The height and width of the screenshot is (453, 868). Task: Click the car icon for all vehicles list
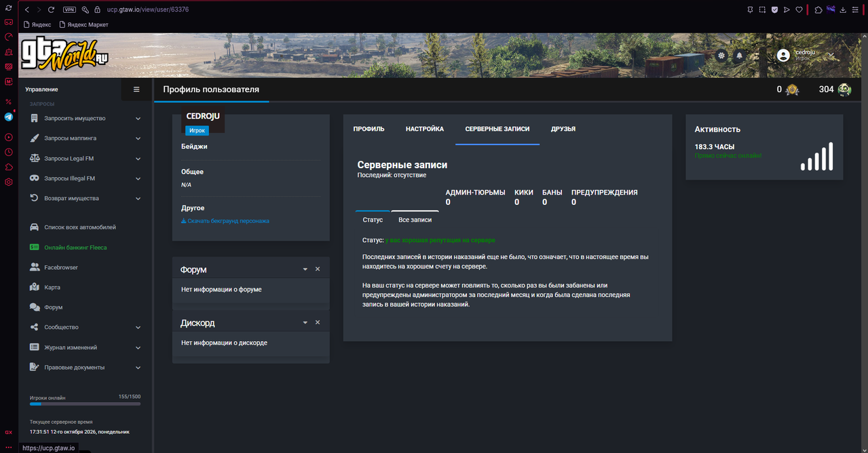[35, 227]
